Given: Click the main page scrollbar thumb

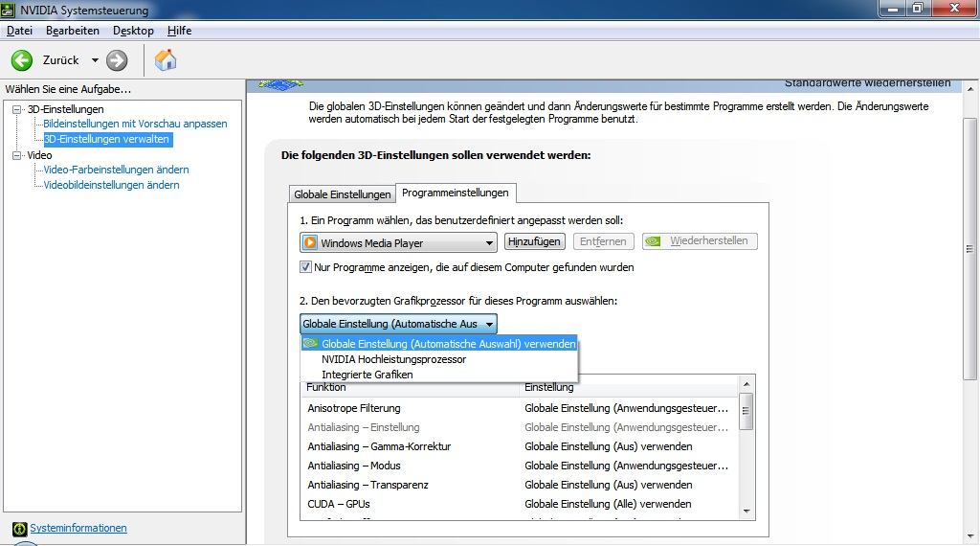Looking at the screenshot, I should pos(970,248).
